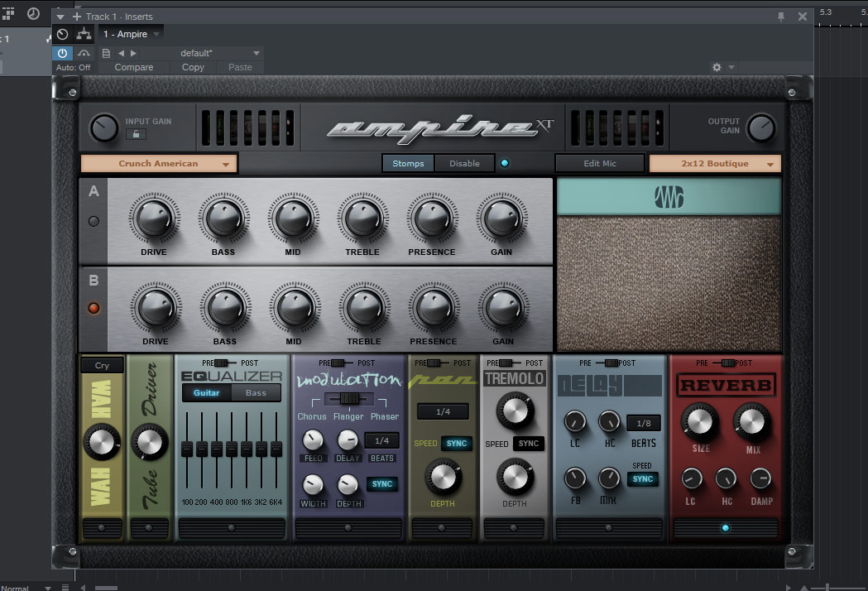
Task: Toggle the Pan SYNC button
Action: coord(457,444)
